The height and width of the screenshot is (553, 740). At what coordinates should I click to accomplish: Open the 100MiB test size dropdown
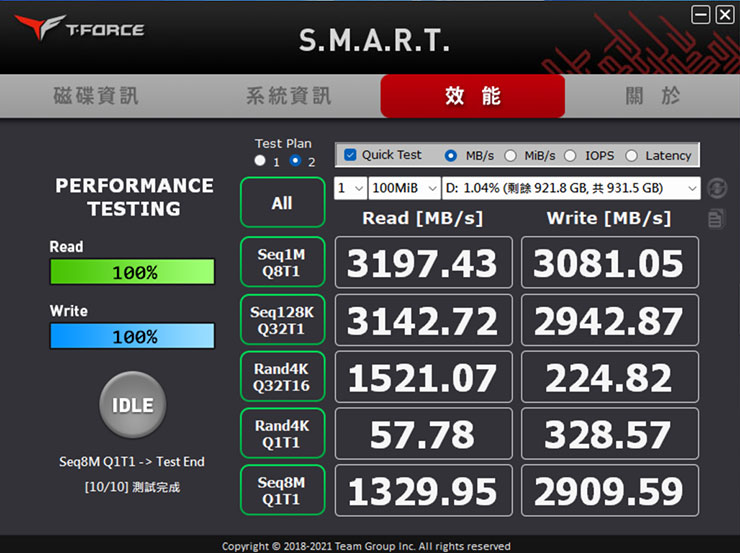click(404, 188)
